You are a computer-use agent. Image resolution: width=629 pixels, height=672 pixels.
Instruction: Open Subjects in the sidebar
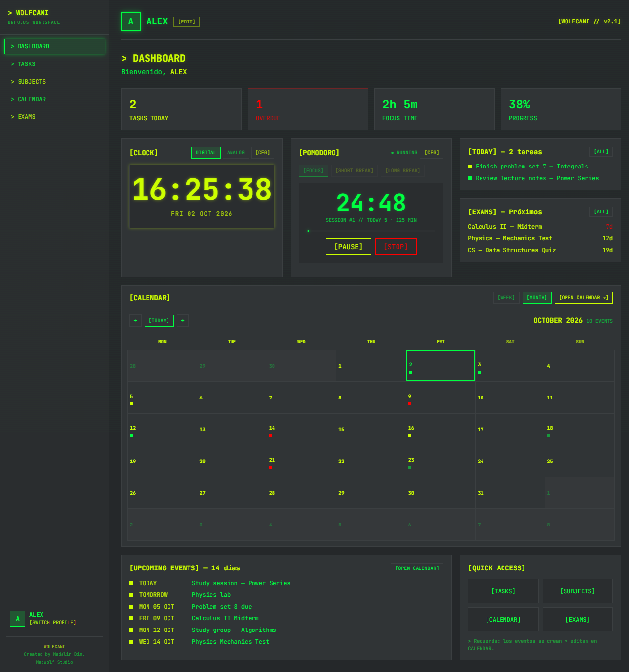pyautogui.click(x=54, y=82)
